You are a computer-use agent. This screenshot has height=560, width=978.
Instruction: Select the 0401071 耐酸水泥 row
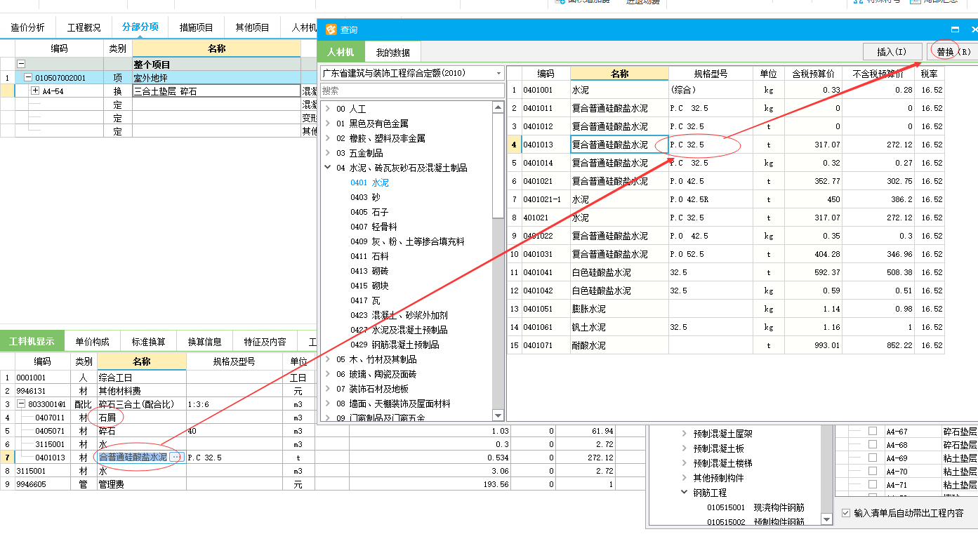point(726,345)
